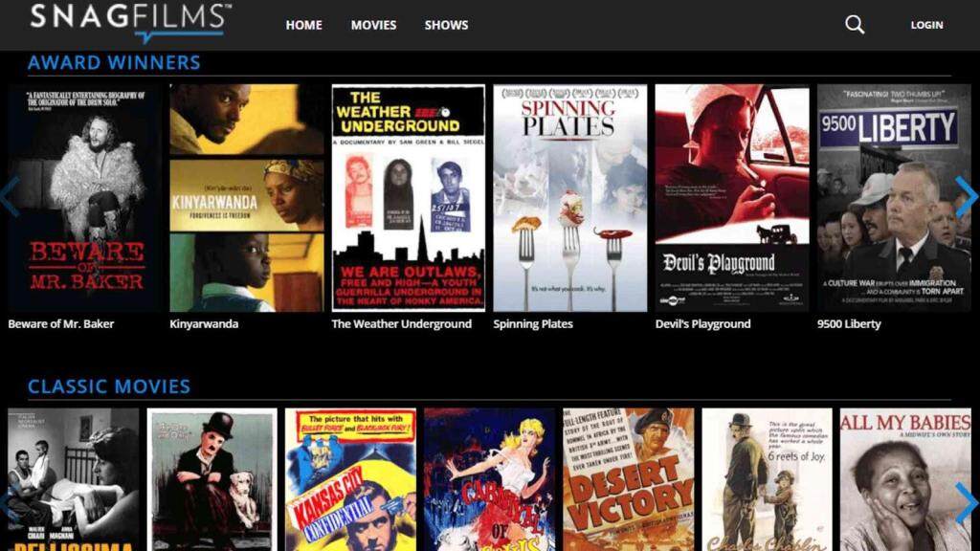This screenshot has height=551, width=980.
Task: Show next Award Winners with right arrow
Action: click(x=967, y=197)
